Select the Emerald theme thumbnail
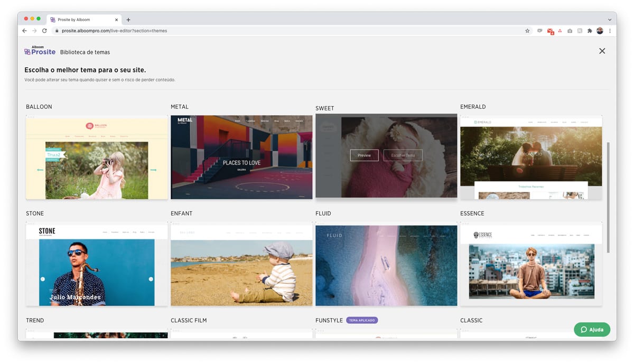Image resolution: width=634 pixels, height=364 pixels. tap(531, 157)
